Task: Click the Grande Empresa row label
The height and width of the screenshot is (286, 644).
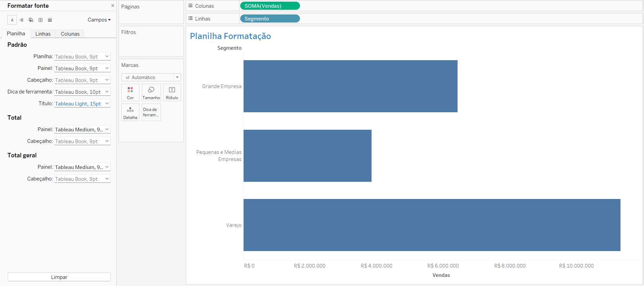Action: point(222,86)
